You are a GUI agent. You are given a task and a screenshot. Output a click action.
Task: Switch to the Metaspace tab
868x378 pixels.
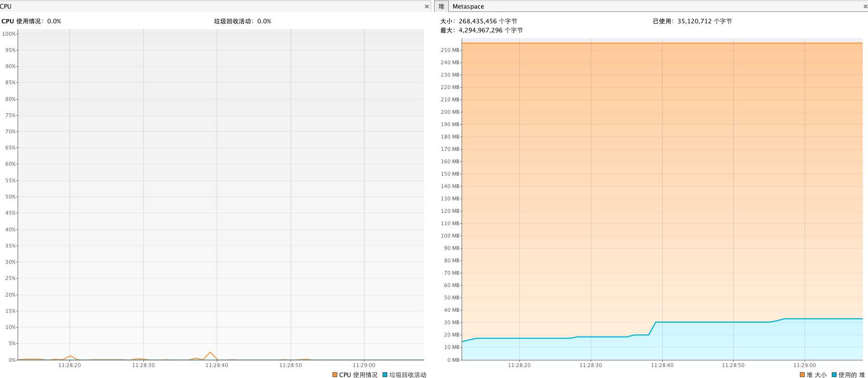(468, 6)
